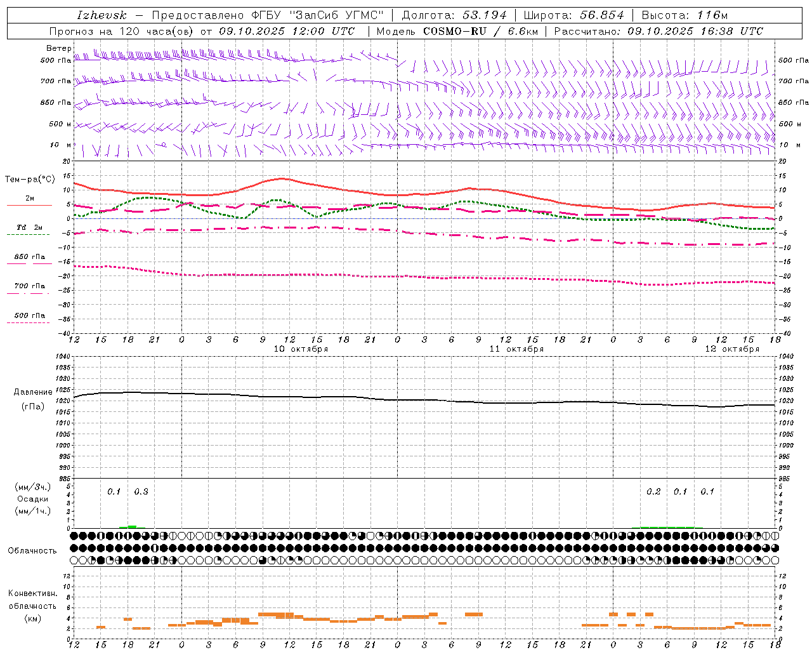Click the '850 гПа' temperature legend entry

coord(30,257)
